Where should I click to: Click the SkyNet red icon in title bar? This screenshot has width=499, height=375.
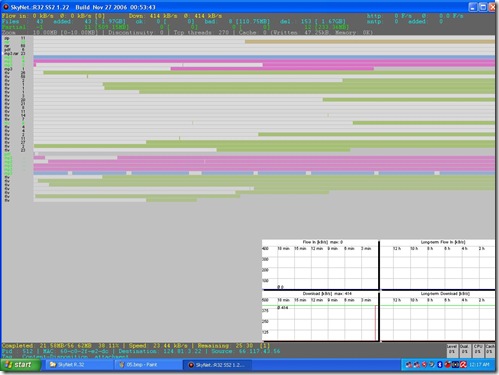click(6, 7)
